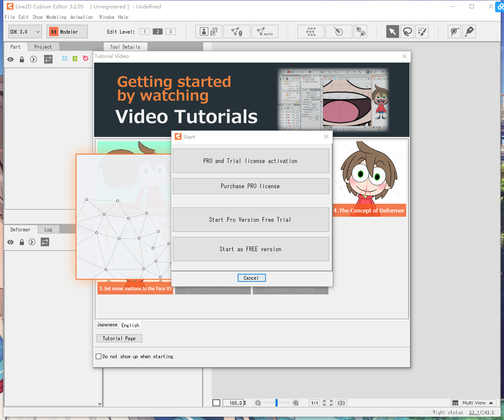The image size is (504, 420).
Task: Open the Animation menu
Action: (x=81, y=17)
